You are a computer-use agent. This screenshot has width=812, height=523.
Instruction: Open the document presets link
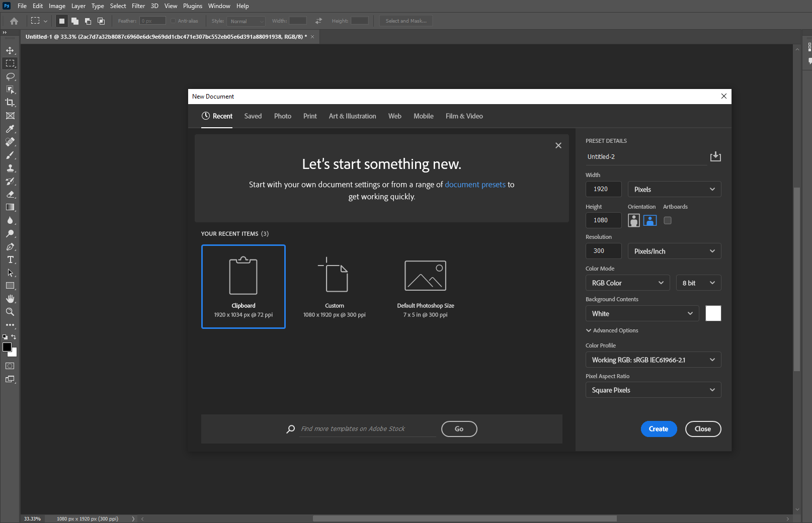click(x=475, y=185)
